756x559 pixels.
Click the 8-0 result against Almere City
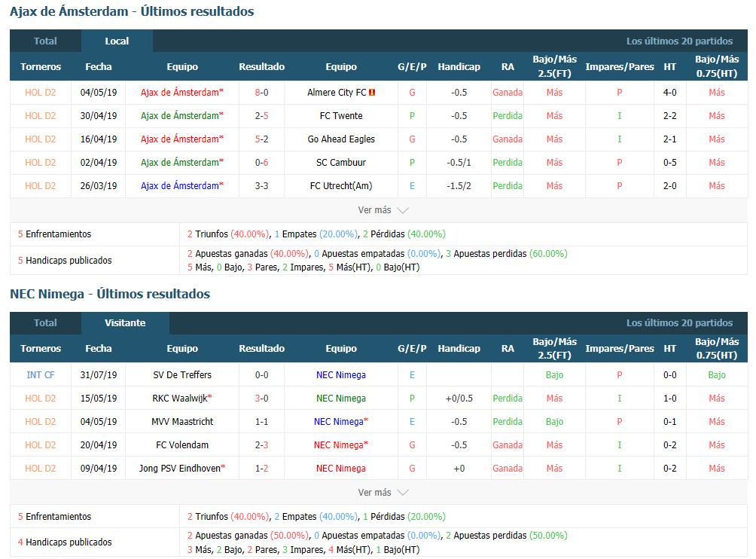click(x=262, y=93)
